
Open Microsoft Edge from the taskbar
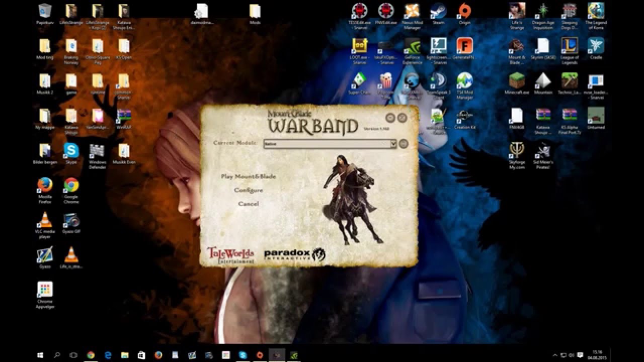click(108, 355)
